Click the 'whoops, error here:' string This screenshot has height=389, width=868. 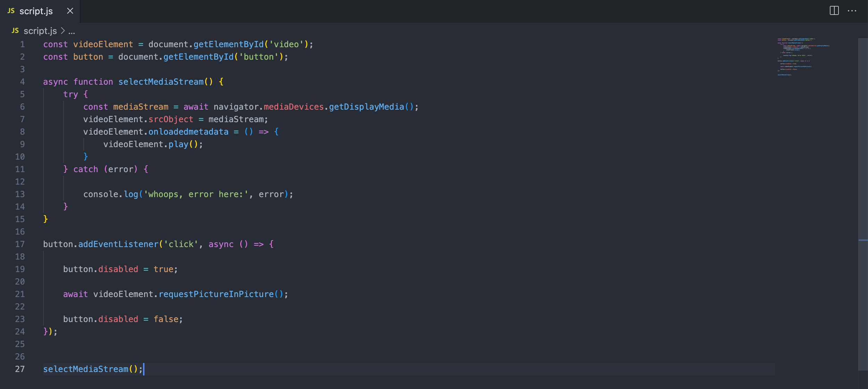(x=196, y=194)
